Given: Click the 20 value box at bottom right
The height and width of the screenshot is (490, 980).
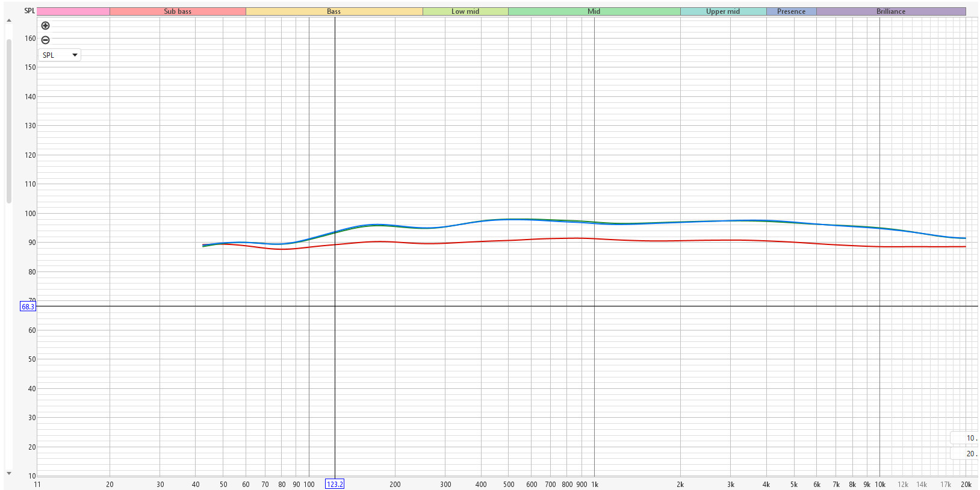Looking at the screenshot, I should [x=965, y=454].
